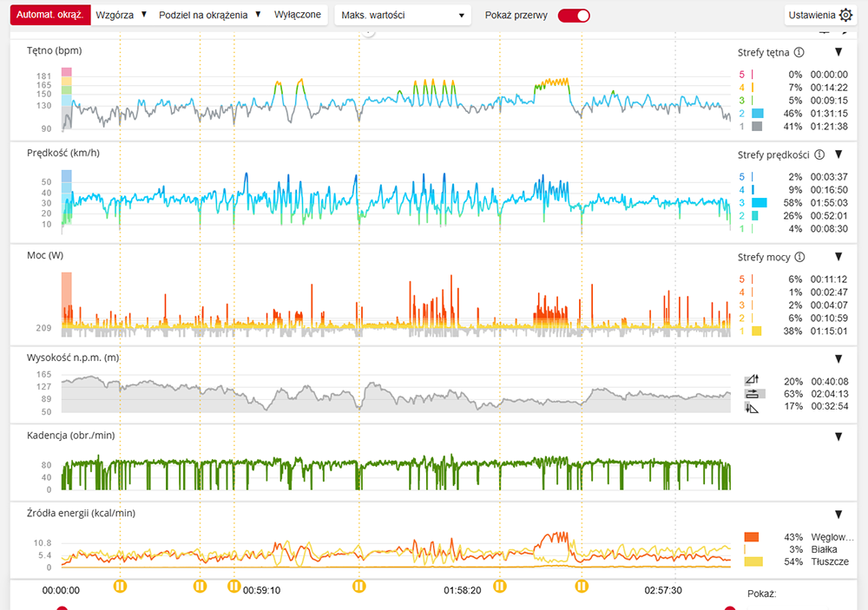Collapse the Tętno chart panel arrow
This screenshot has height=610, width=868.
coord(838,52)
